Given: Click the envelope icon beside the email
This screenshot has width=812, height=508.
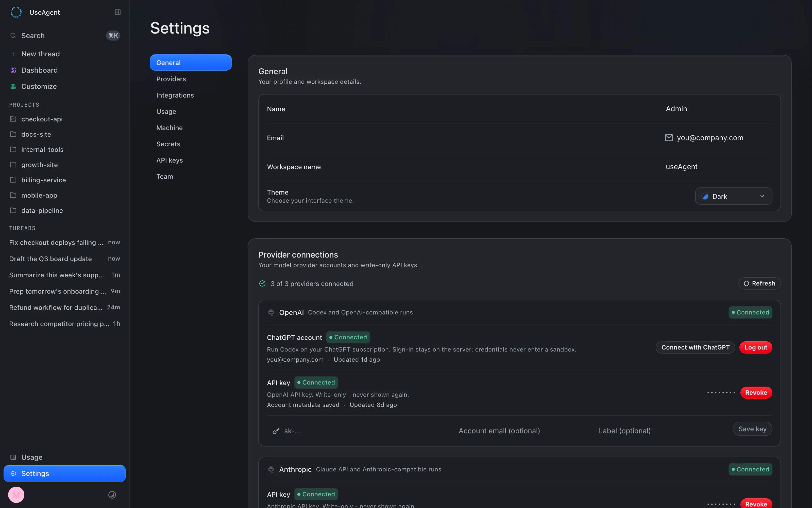Looking at the screenshot, I should point(669,138).
